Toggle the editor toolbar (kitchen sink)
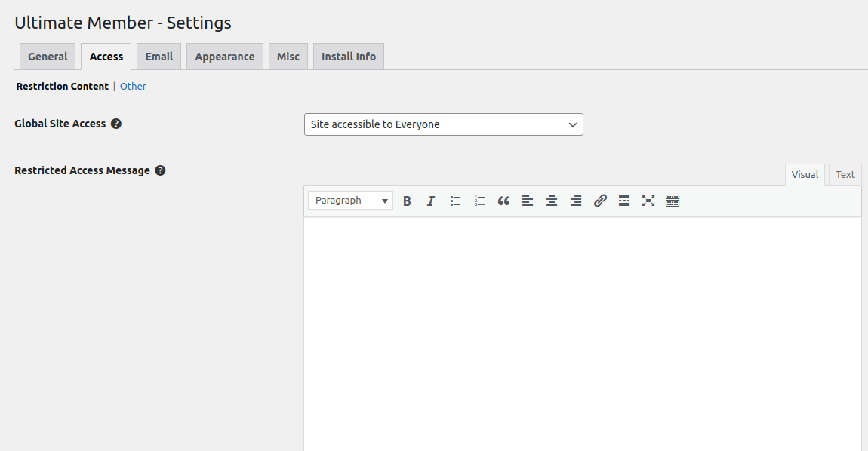Viewport: 868px width, 451px height. (672, 201)
